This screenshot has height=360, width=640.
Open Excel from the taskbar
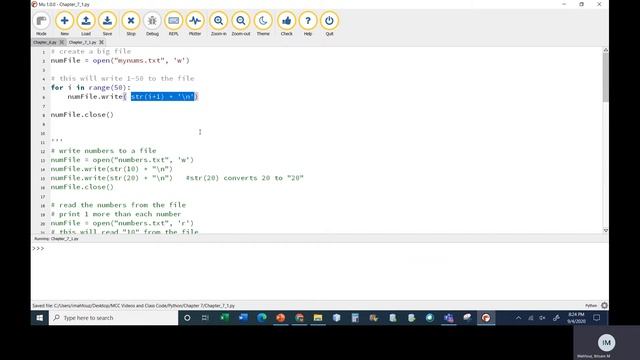224,318
